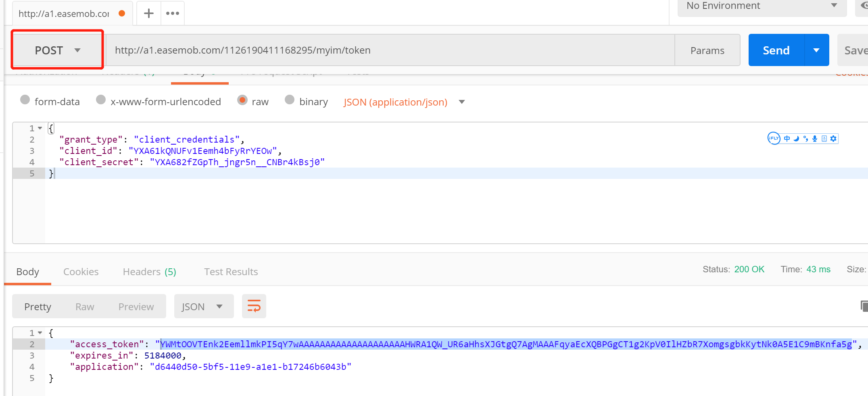This screenshot has width=868, height=396.
Task: Expand the JSON (application/json) content type dropdown
Action: coord(462,102)
